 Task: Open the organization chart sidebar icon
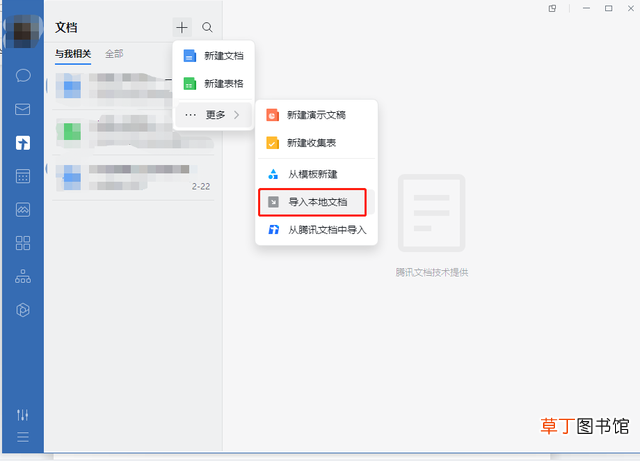coord(23,276)
